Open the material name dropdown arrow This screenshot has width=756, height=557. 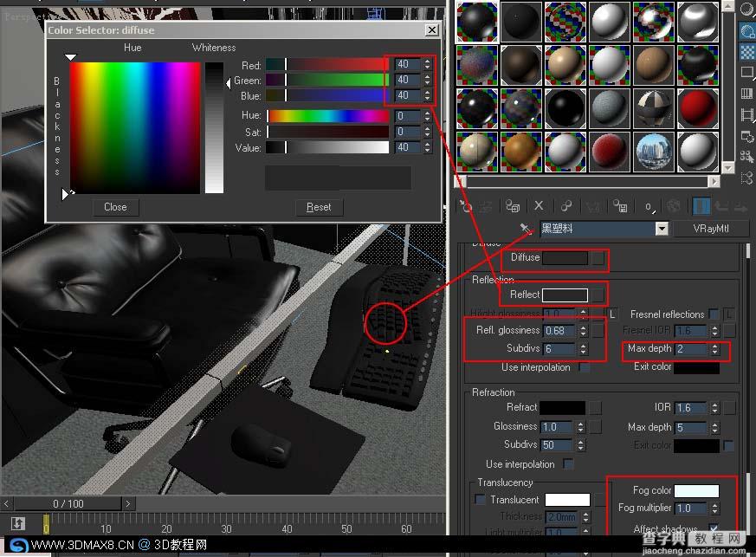click(x=662, y=229)
